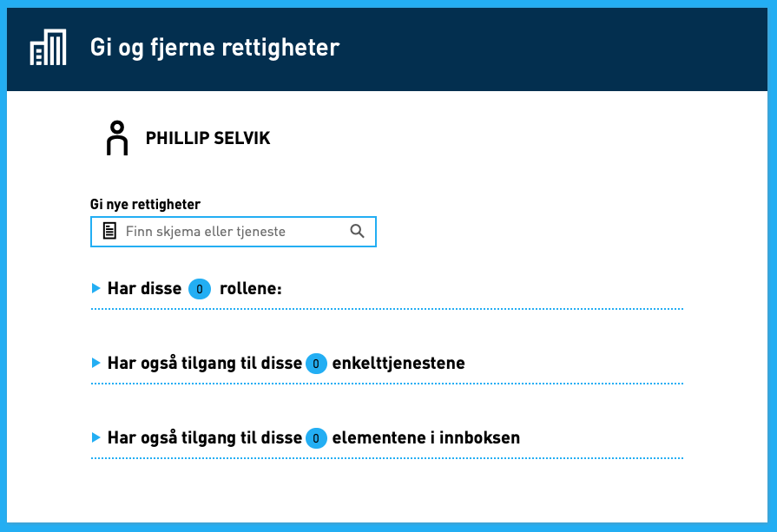Image resolution: width=777 pixels, height=532 pixels.
Task: Click the count badge before "enkelttjenestene"
Action: pyautogui.click(x=316, y=364)
